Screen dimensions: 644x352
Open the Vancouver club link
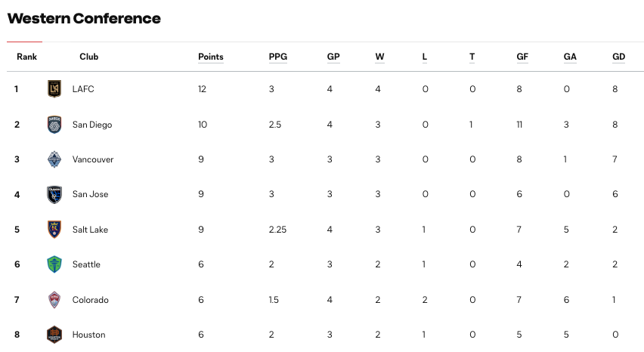pyautogui.click(x=93, y=159)
